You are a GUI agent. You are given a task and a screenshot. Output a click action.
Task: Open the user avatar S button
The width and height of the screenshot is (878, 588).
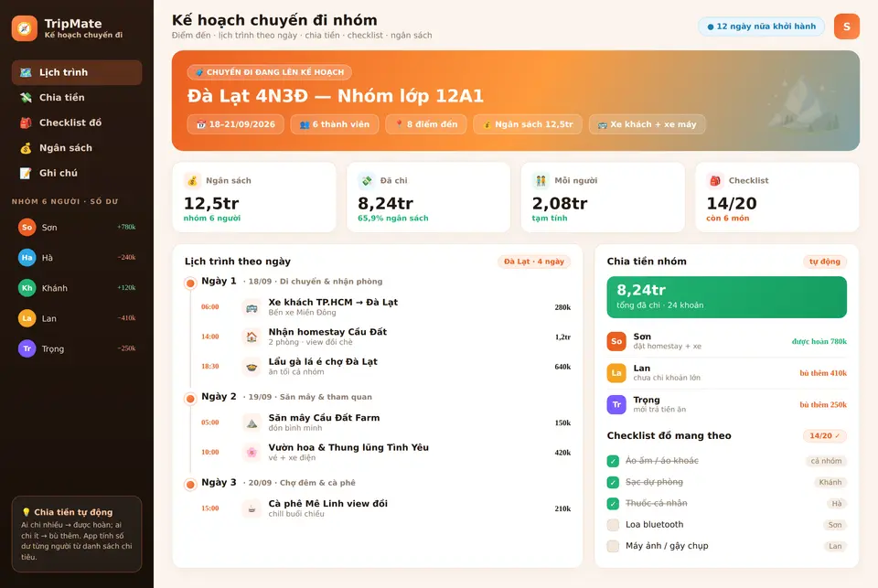tap(846, 27)
